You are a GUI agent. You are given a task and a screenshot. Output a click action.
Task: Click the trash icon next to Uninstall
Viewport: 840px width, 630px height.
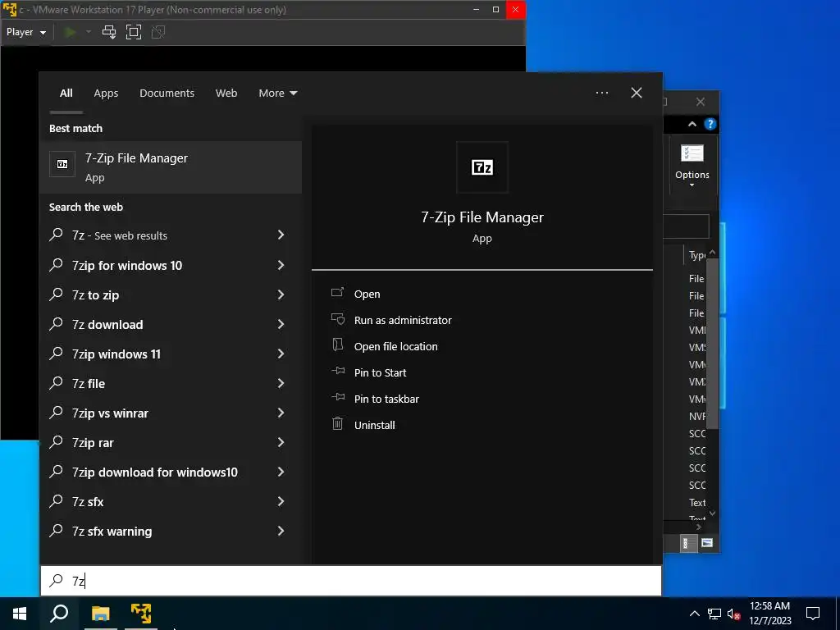pos(337,424)
